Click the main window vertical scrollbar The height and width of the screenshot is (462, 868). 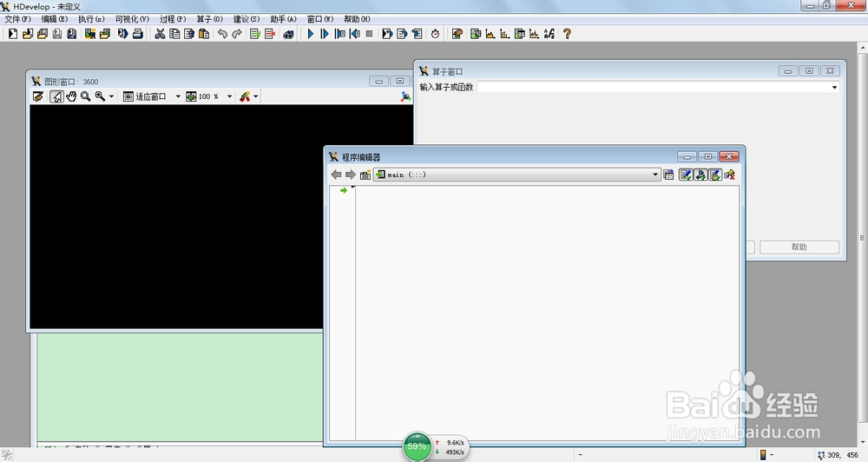tap(863, 238)
